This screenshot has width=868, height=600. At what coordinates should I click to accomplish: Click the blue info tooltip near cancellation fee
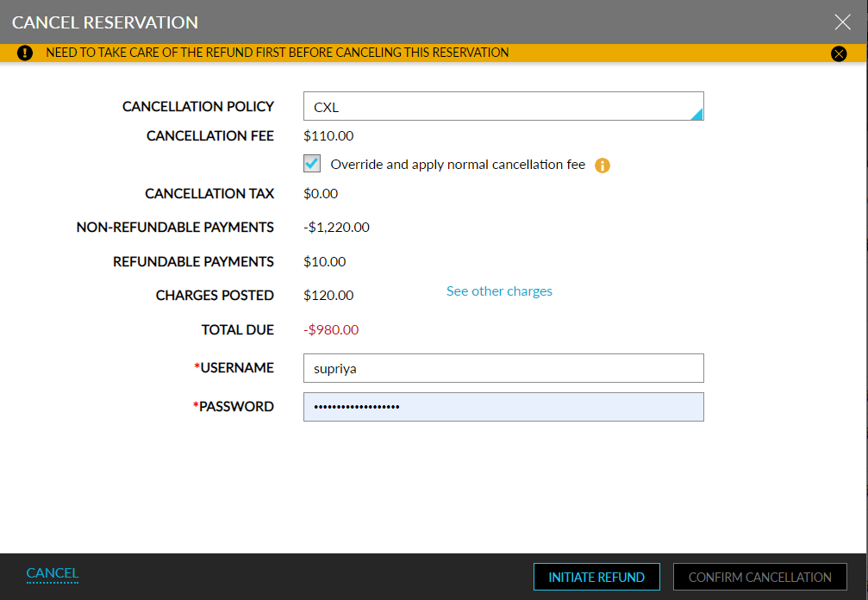click(x=603, y=165)
